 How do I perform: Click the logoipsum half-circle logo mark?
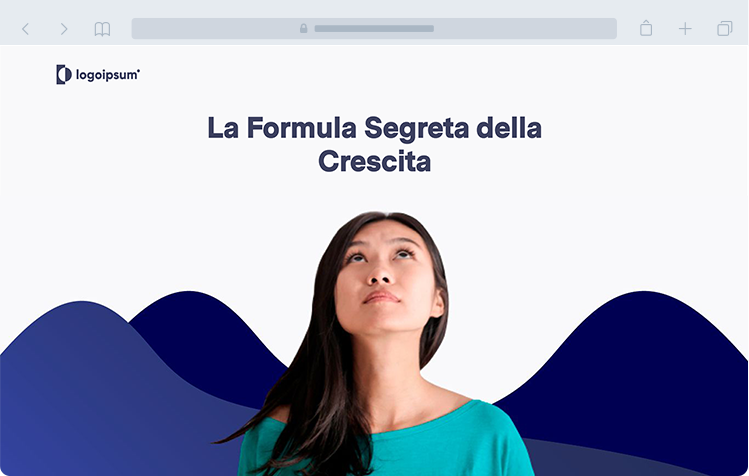(x=64, y=75)
